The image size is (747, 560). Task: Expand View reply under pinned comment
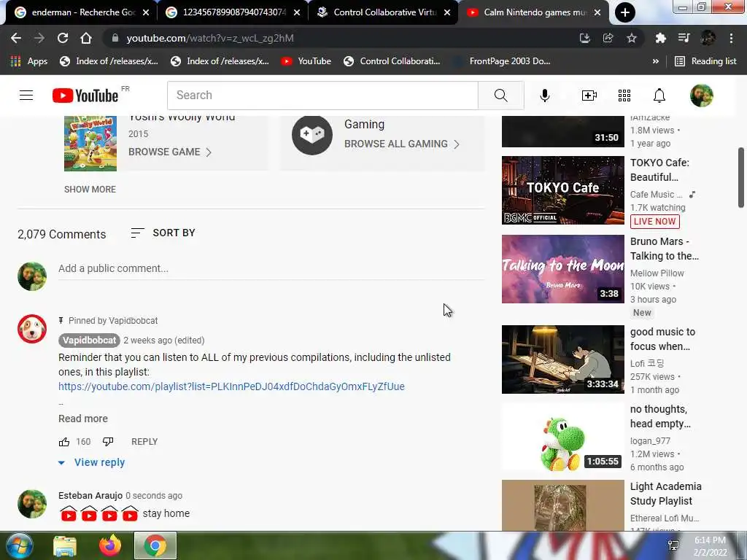(91, 462)
